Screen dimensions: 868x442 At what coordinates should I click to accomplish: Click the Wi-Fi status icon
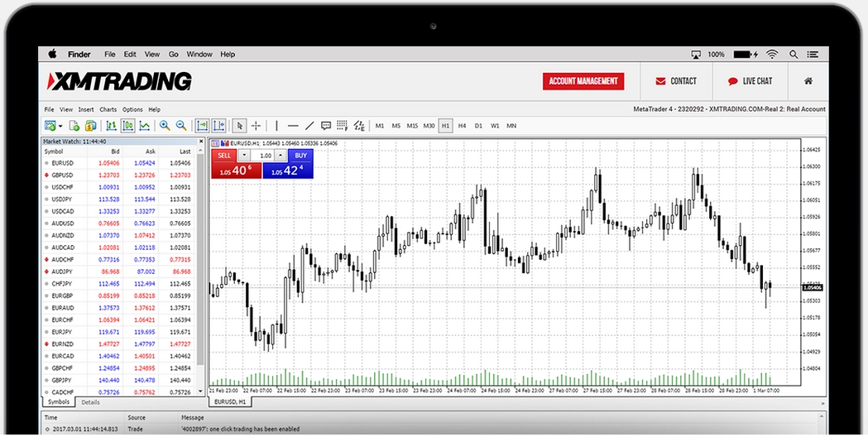tap(772, 55)
